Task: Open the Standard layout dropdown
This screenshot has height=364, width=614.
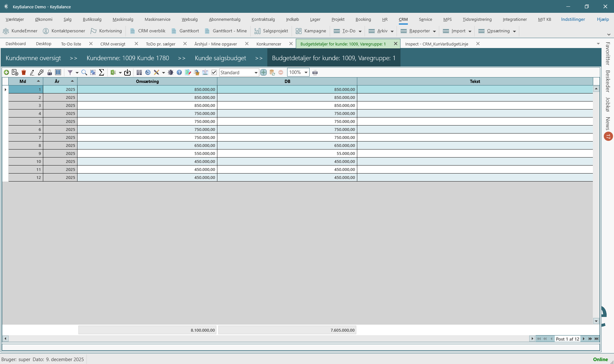Action: click(x=256, y=73)
